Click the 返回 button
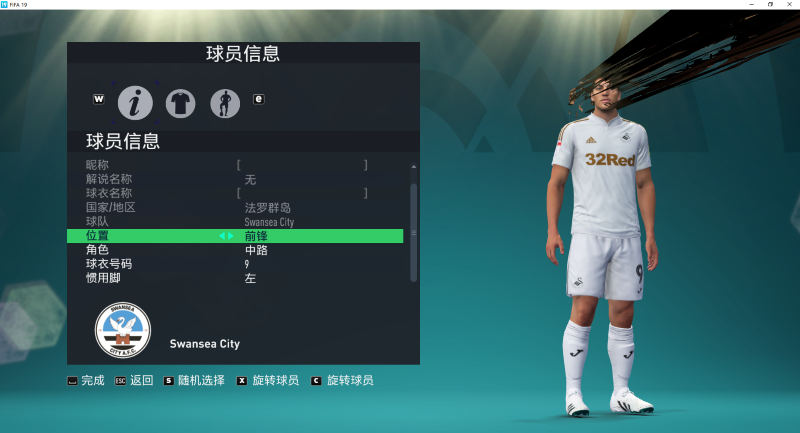 point(134,380)
